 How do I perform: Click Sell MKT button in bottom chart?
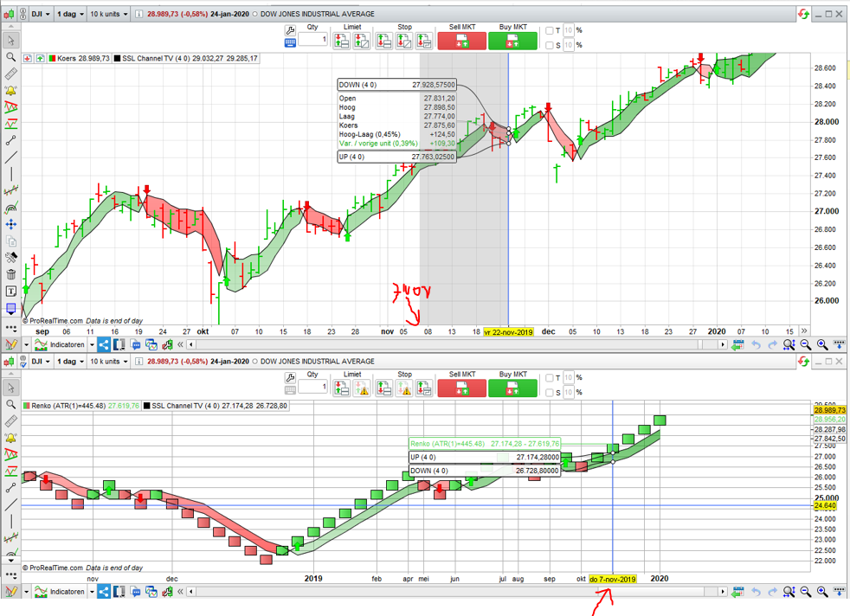tap(462, 388)
